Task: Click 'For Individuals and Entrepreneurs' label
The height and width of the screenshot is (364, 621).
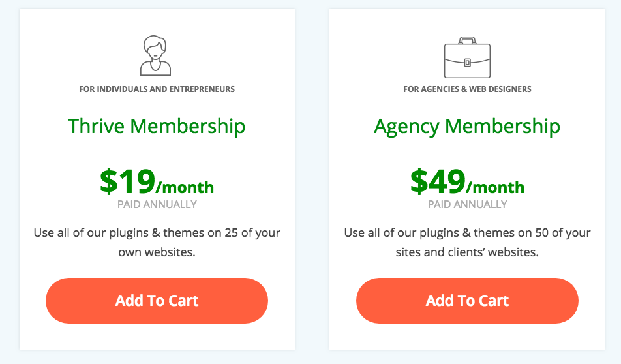Action: (x=157, y=89)
